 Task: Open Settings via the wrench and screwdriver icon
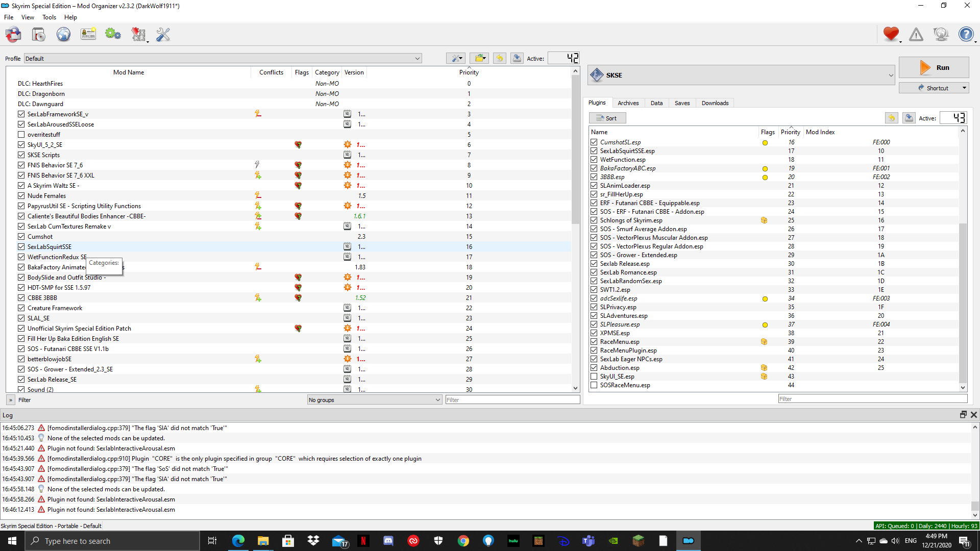(163, 34)
